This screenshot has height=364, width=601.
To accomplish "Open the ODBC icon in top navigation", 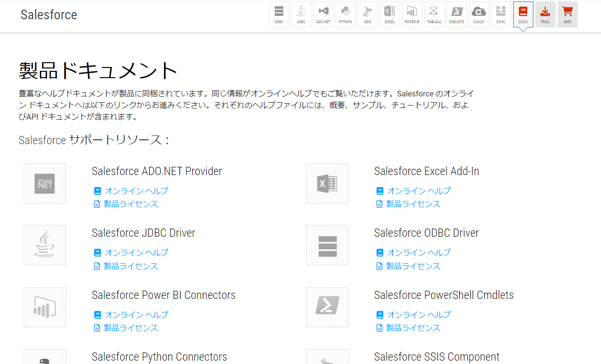I will click(x=279, y=14).
